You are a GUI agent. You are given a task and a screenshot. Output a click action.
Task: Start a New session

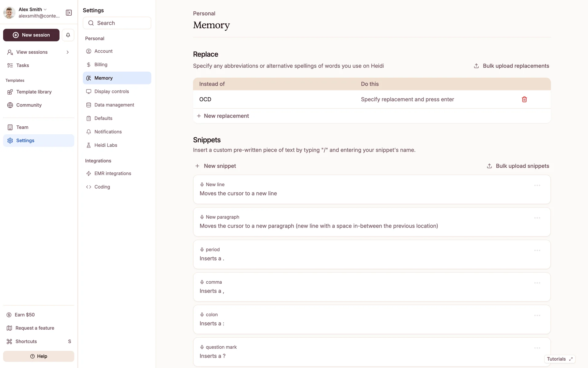pos(31,35)
